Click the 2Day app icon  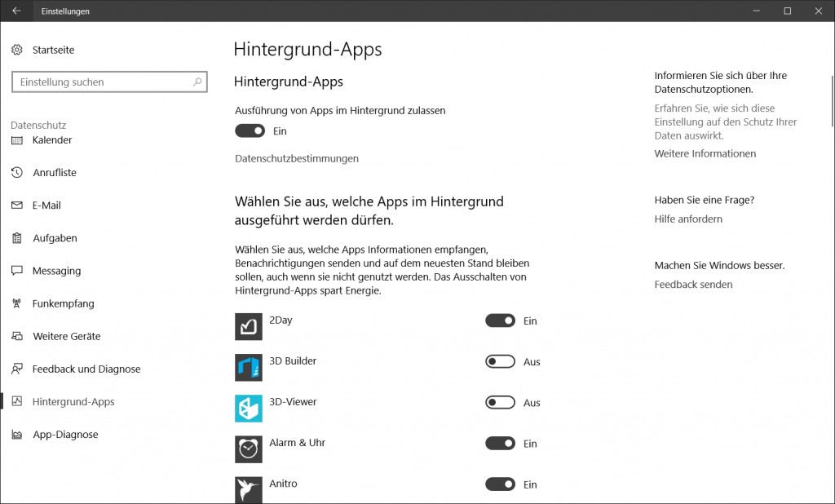[x=249, y=326]
